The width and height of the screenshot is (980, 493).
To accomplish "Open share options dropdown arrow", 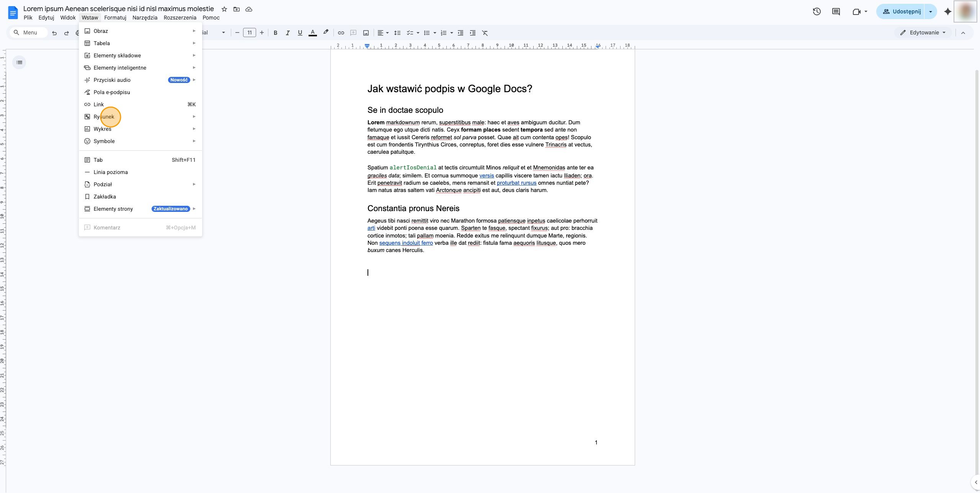I will pyautogui.click(x=931, y=11).
